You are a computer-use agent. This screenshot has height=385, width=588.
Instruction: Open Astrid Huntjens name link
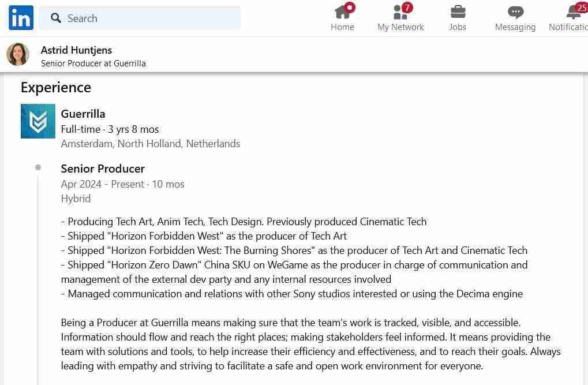pos(76,50)
